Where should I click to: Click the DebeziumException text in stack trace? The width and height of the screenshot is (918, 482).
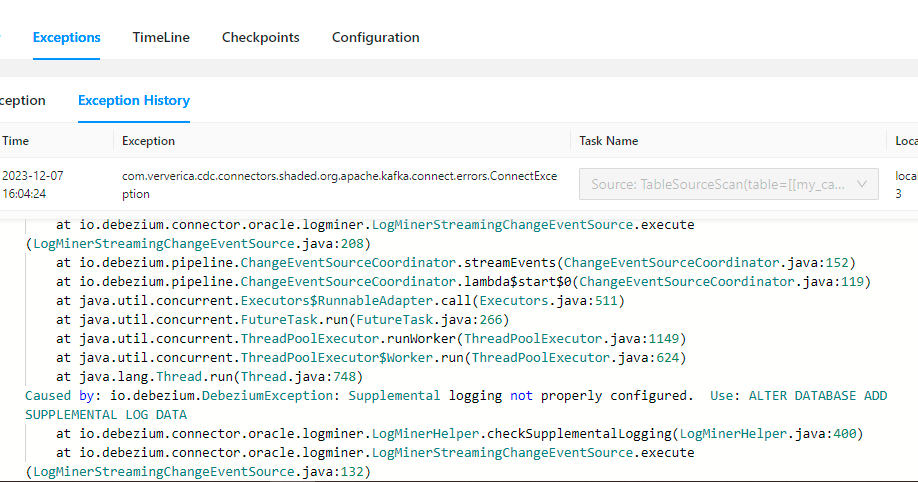click(268, 396)
